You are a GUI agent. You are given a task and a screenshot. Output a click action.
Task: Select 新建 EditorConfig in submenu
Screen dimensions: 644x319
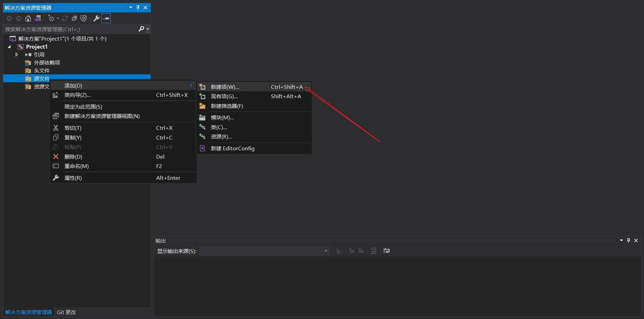254,148
